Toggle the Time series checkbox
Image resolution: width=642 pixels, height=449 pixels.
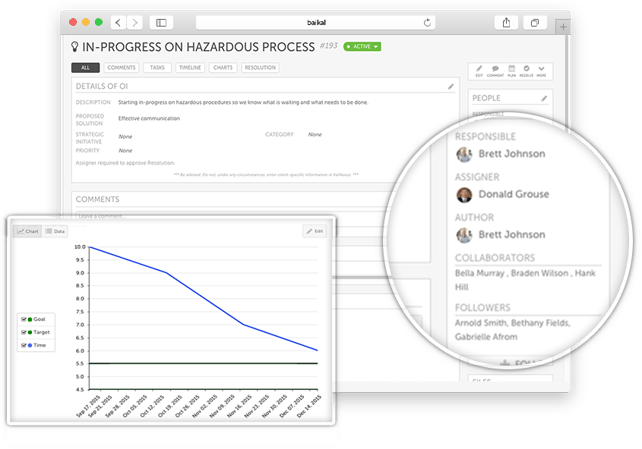coord(24,345)
